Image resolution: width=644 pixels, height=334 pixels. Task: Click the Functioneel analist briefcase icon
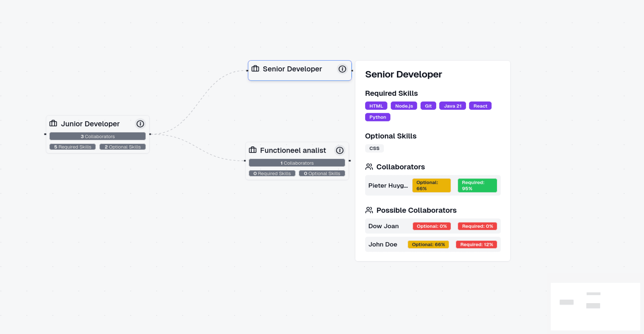pyautogui.click(x=253, y=150)
